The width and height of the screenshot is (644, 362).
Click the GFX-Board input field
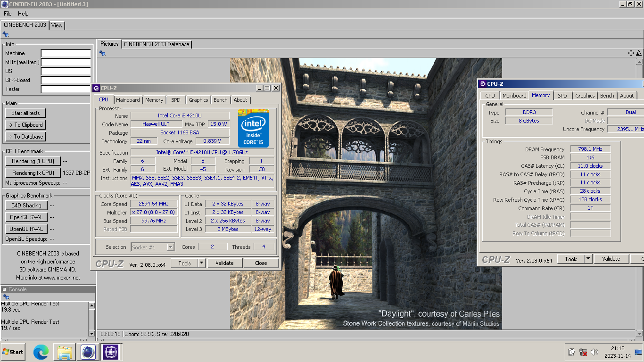click(66, 80)
